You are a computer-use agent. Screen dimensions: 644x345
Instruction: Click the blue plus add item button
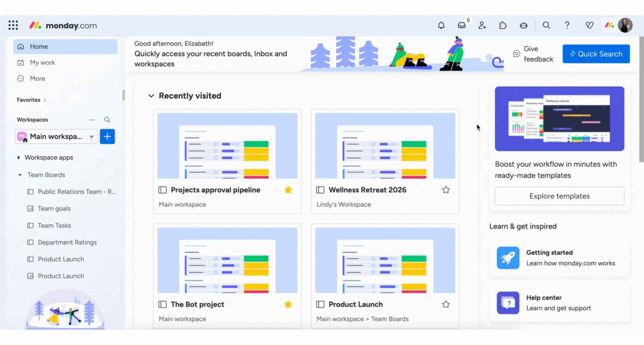click(x=107, y=137)
